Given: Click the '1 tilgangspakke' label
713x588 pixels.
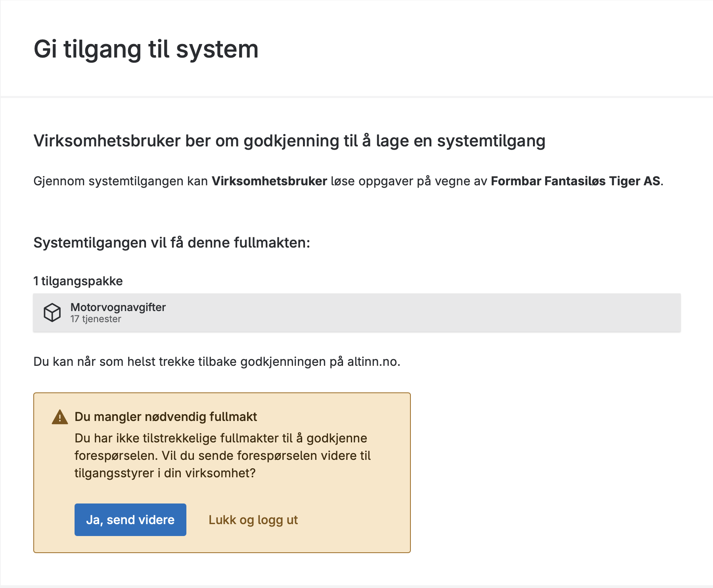Looking at the screenshot, I should pos(78,281).
